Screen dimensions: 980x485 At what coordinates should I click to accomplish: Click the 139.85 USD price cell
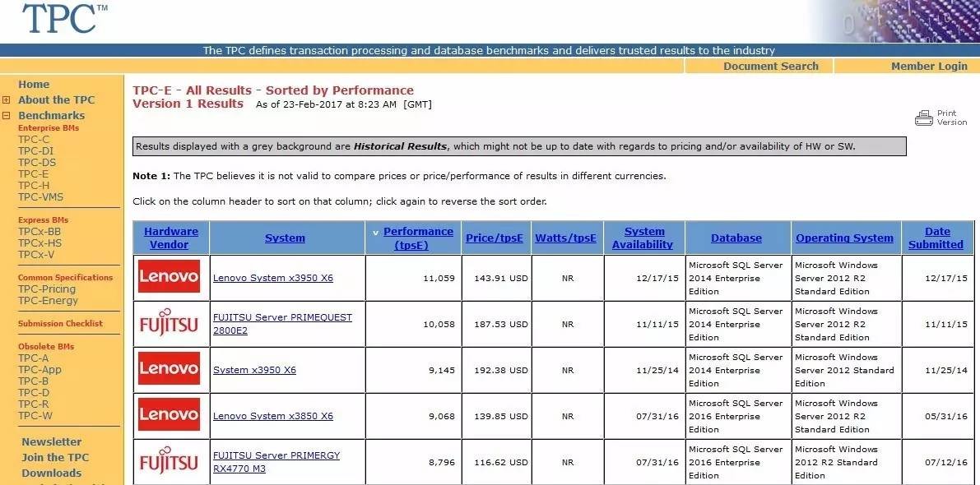pyautogui.click(x=501, y=416)
